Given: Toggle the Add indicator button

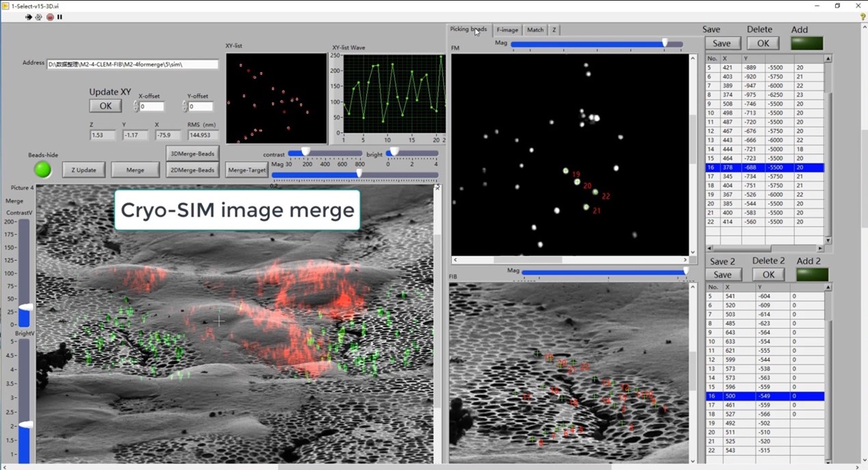Looking at the screenshot, I should (806, 43).
